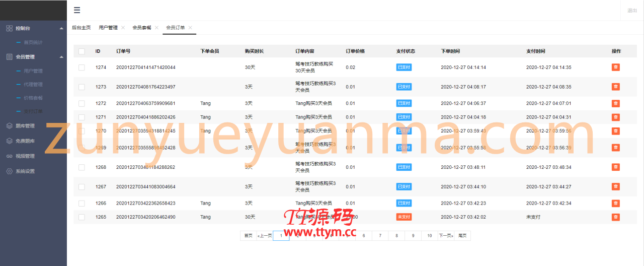
Task: Collapse the 控制台 section arrow
Action: pyautogui.click(x=61, y=28)
